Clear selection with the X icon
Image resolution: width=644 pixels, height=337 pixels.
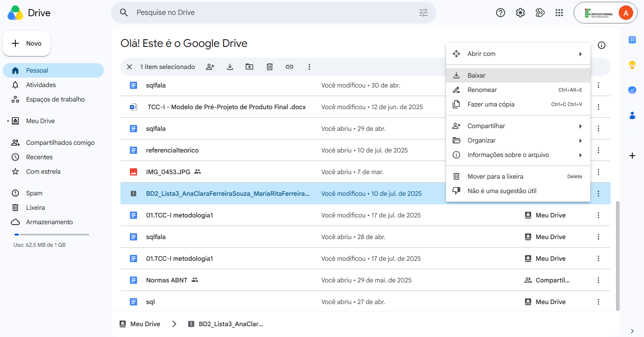pos(129,67)
